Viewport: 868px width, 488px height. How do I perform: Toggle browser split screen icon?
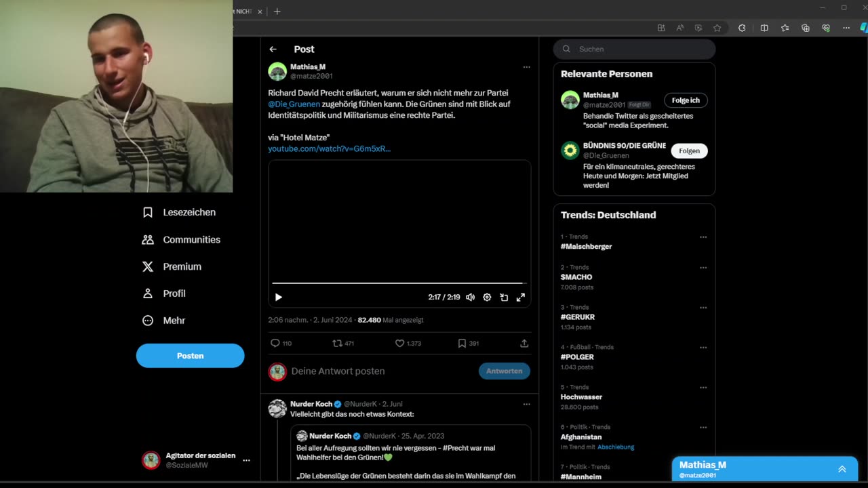click(764, 28)
